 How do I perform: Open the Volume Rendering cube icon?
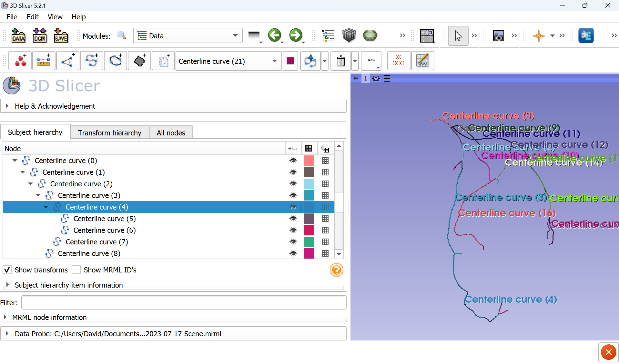coord(349,35)
